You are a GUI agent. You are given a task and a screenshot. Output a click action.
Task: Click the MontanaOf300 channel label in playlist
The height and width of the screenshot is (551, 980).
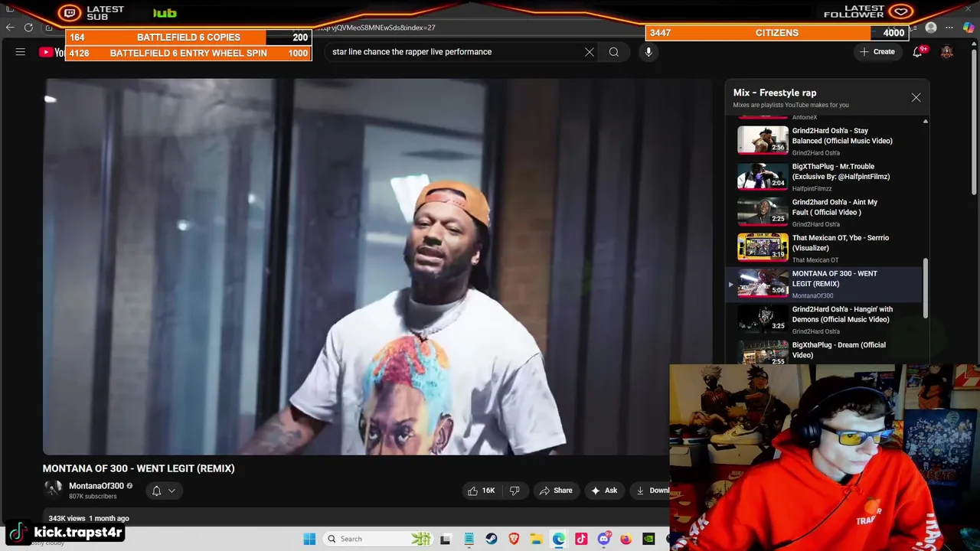coord(812,295)
